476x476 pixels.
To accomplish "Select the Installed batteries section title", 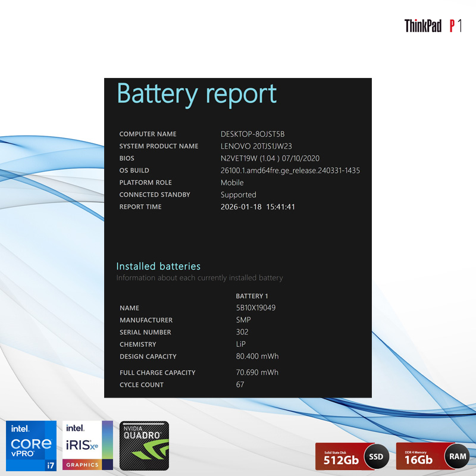I will pos(158,266).
